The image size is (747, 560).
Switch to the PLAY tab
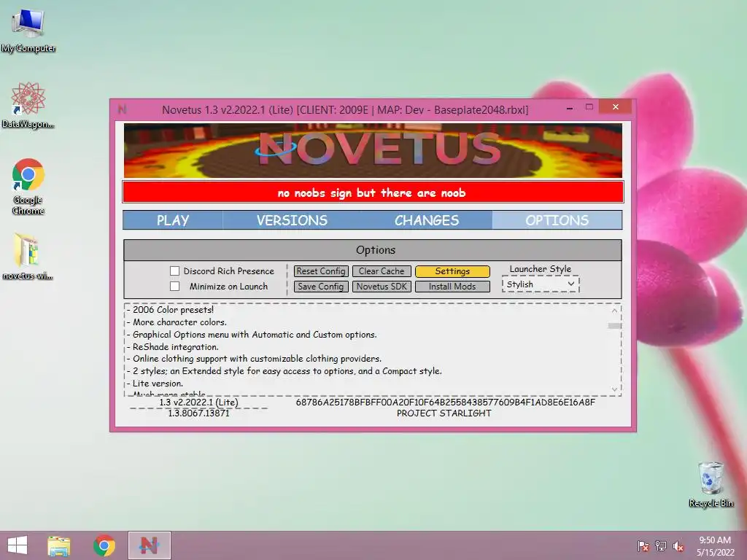(173, 220)
